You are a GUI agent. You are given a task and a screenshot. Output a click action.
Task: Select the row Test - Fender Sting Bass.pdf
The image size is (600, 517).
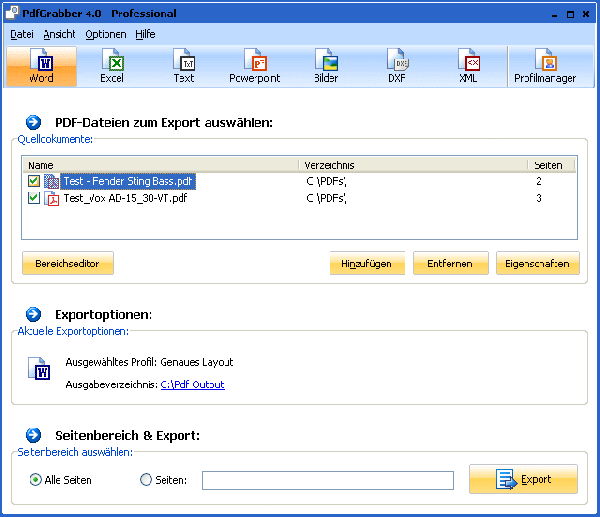[299, 181]
